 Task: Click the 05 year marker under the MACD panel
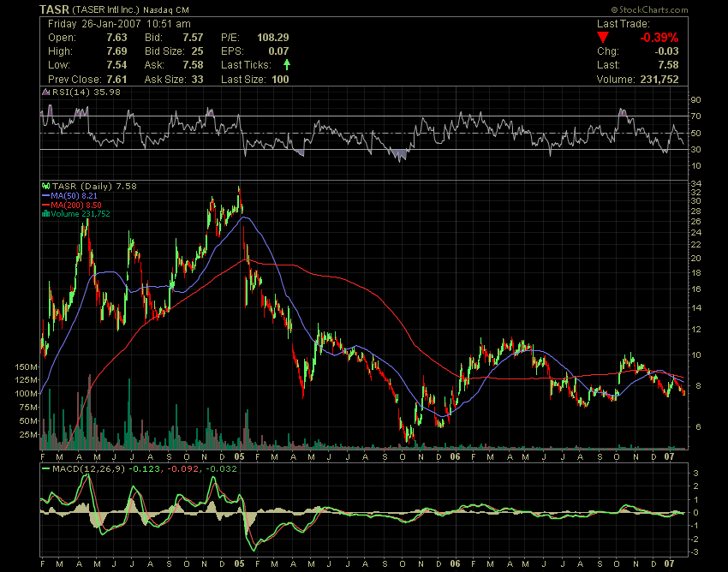239,564
